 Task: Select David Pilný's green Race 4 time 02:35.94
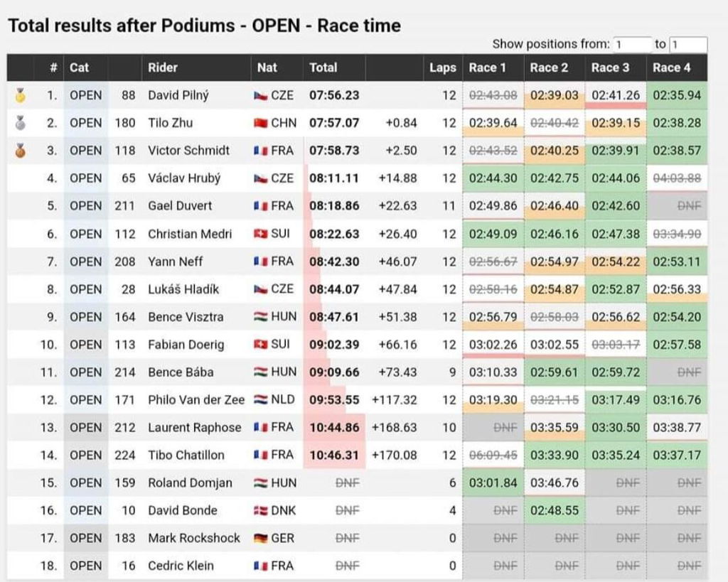click(677, 95)
